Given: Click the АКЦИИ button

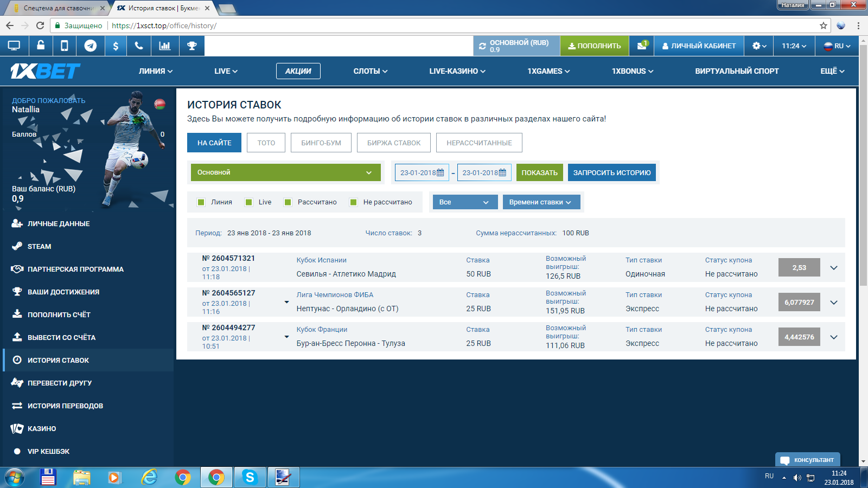Looking at the screenshot, I should pyautogui.click(x=298, y=71).
